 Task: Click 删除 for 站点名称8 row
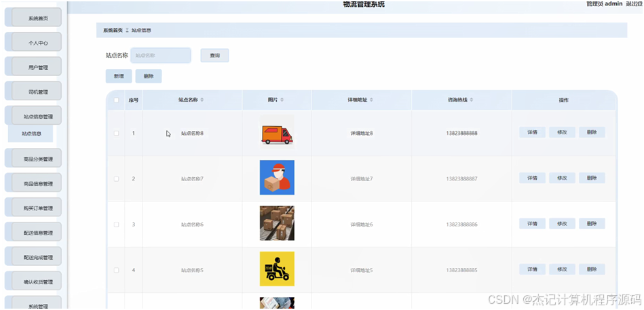tap(592, 132)
